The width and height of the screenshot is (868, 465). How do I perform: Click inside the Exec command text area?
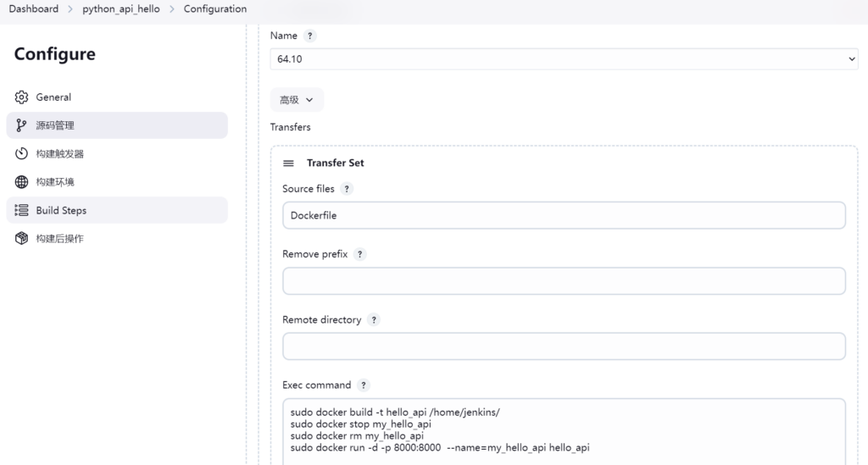click(564, 432)
